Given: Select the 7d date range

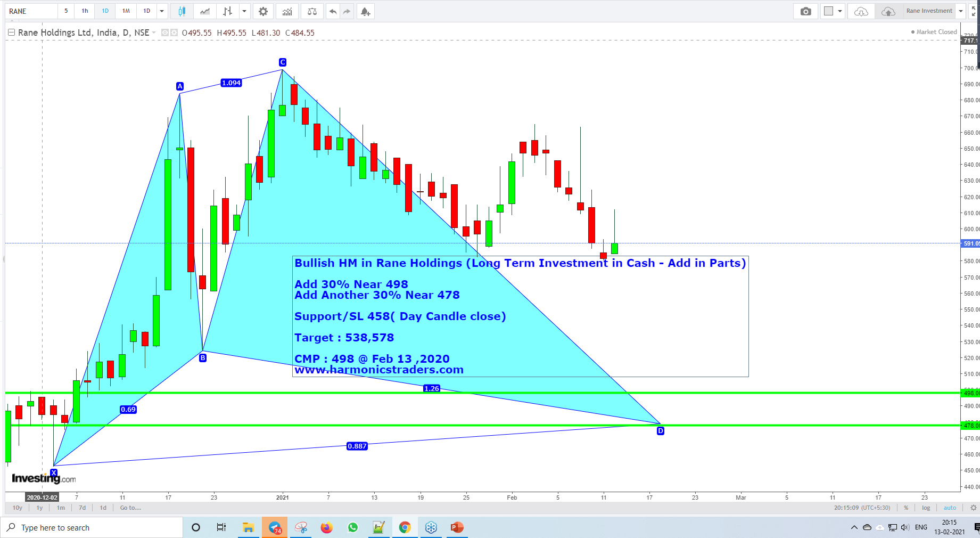Looking at the screenshot, I should (x=82, y=508).
